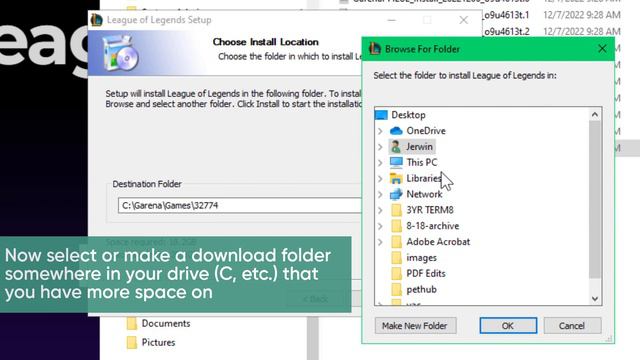The image size is (640, 360).
Task: Select This PC in the folder tree
Action: click(422, 162)
